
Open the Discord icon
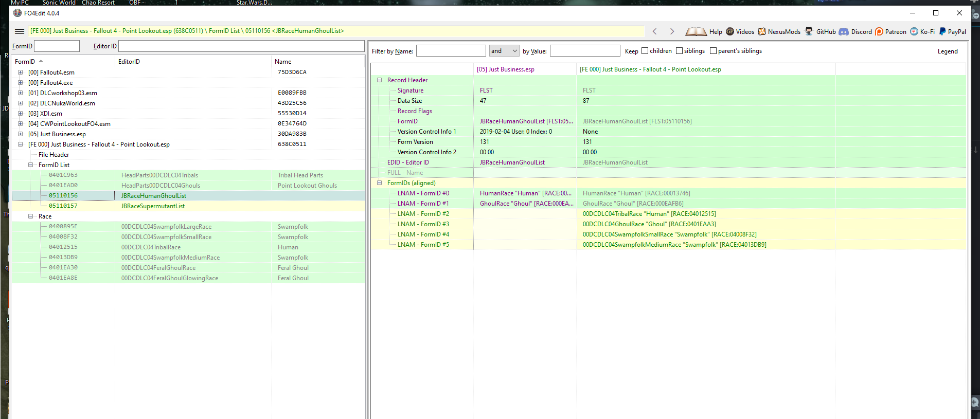tap(844, 31)
